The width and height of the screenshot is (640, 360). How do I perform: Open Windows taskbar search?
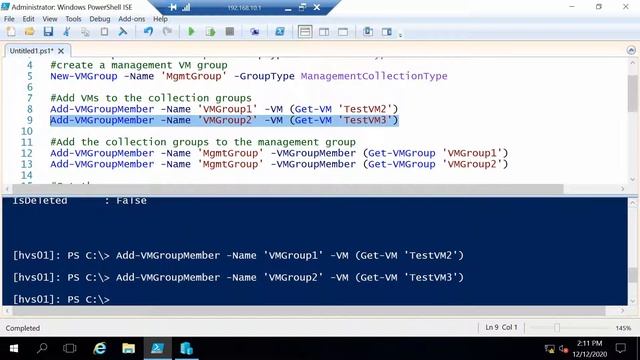42,349
